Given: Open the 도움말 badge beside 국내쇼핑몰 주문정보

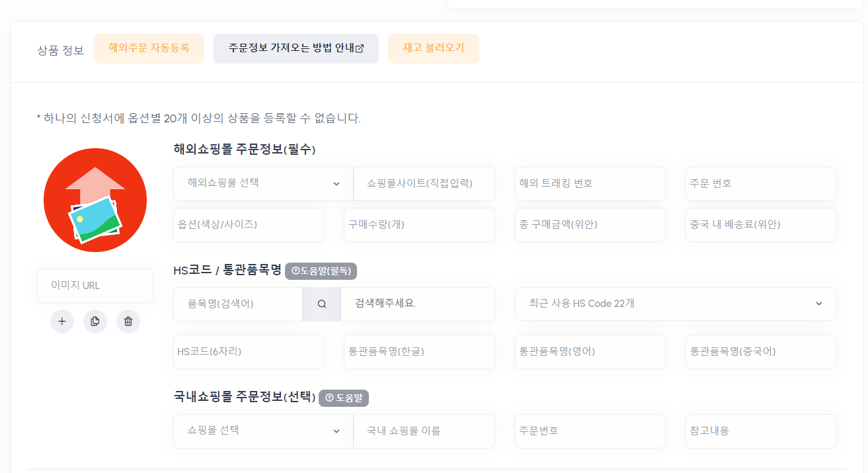Looking at the screenshot, I should click(x=344, y=398).
